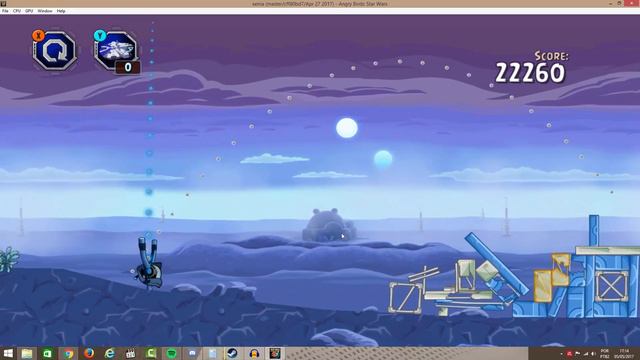Open Excel from the taskbar
This screenshot has height=360, width=640.
[x=48, y=353]
